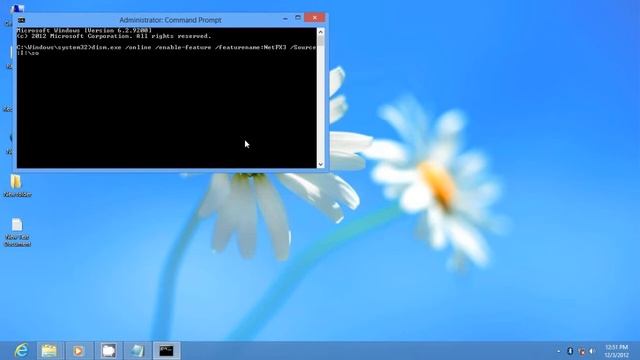
Task: Select the New folder desktop icon
Action: [x=17, y=186]
